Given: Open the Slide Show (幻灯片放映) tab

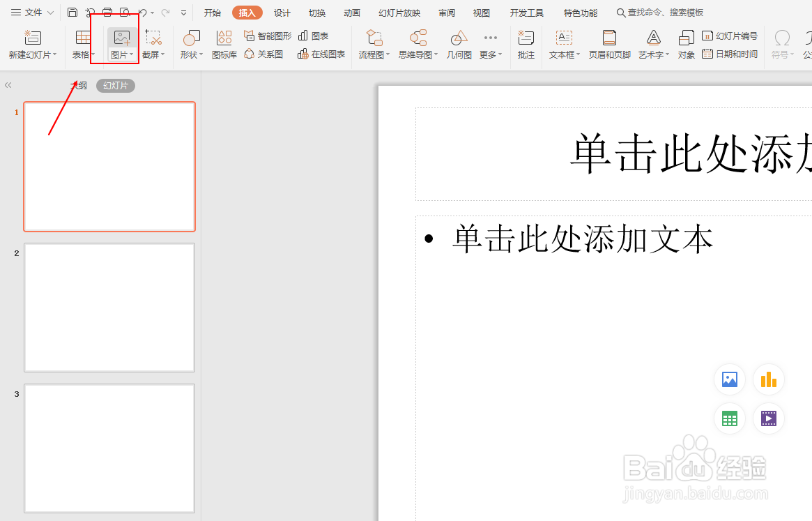Looking at the screenshot, I should tap(399, 13).
